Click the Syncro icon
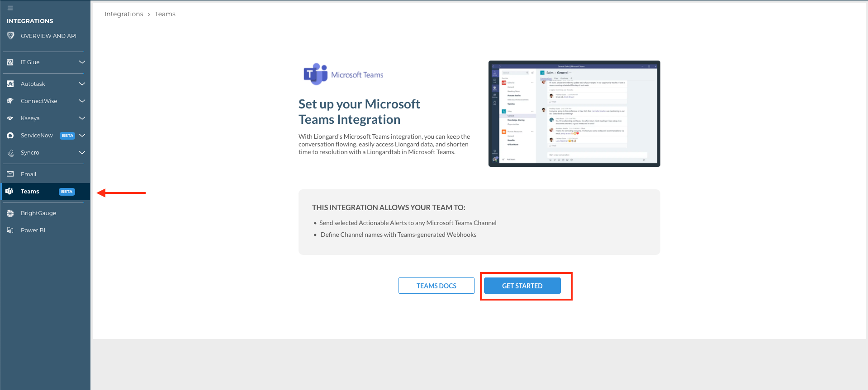The image size is (868, 390). (x=10, y=153)
